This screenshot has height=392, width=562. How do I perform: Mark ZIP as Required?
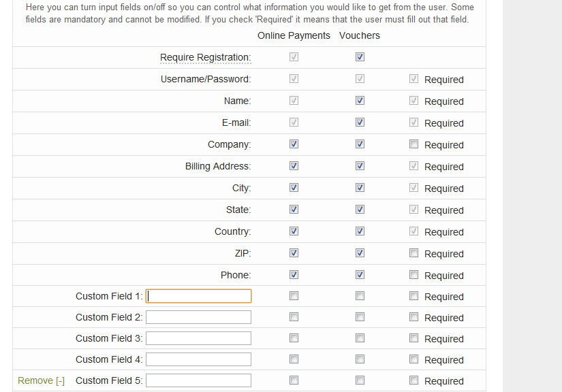413,253
